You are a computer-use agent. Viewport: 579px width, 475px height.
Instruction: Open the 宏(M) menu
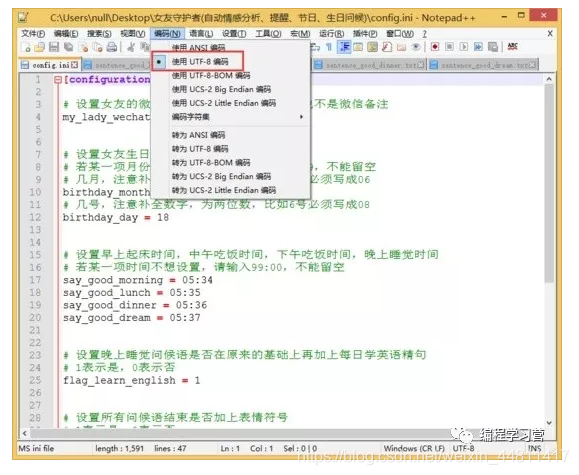coord(300,34)
